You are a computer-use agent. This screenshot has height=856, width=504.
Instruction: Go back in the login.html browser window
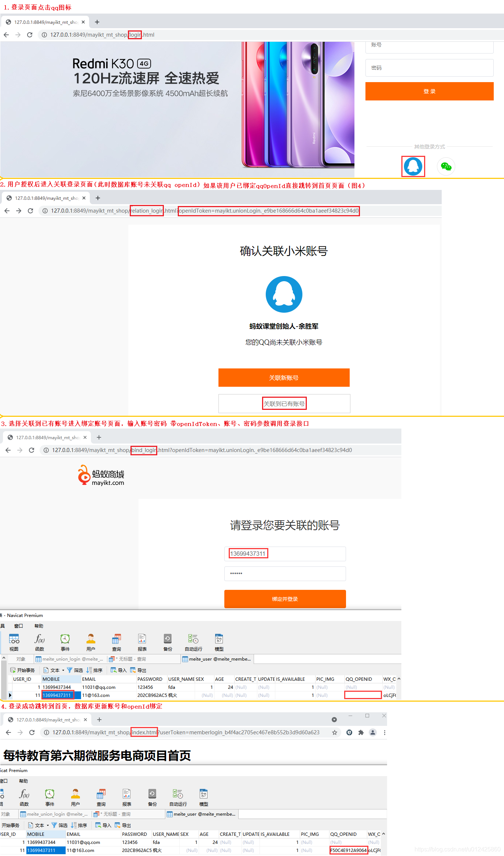pos(6,35)
